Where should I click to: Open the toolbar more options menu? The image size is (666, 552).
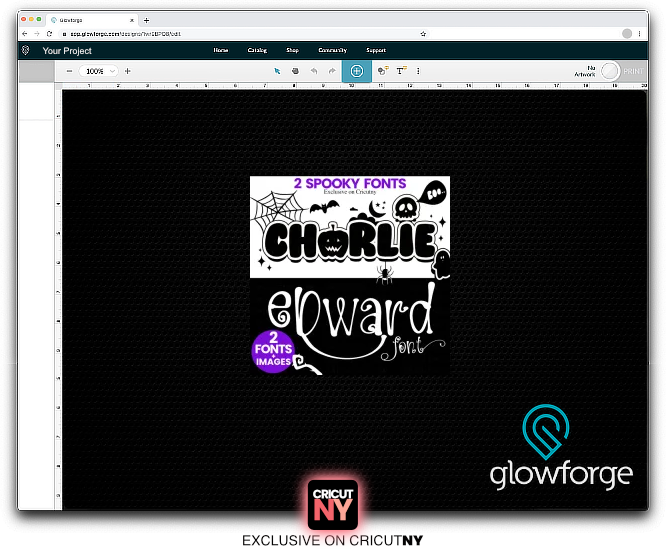click(418, 71)
